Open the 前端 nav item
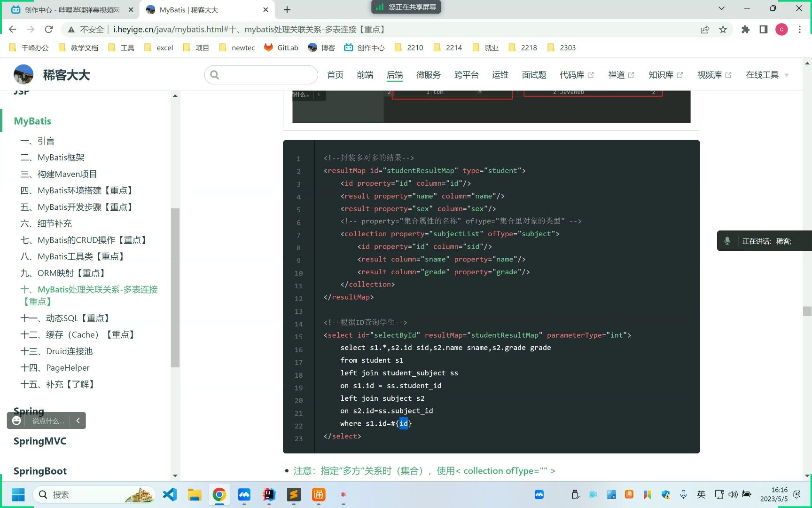Viewport: 812px width, 508px height. [365, 75]
